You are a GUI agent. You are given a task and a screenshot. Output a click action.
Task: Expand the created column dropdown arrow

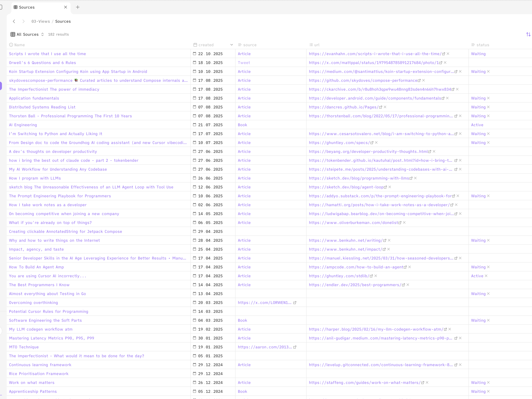[232, 45]
